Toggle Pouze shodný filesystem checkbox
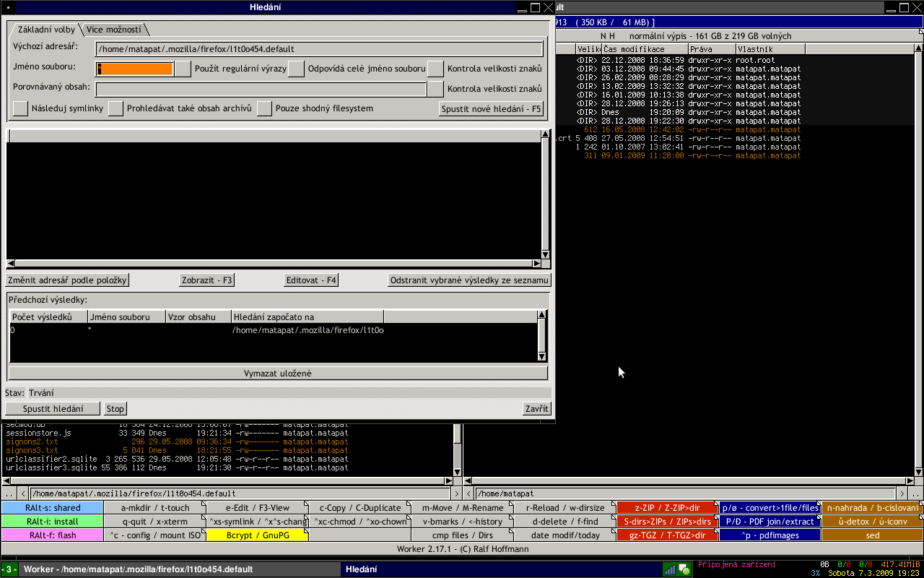This screenshot has height=578, width=924. click(265, 108)
